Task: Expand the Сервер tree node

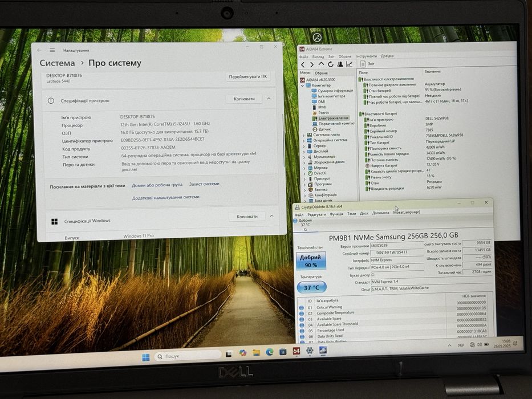Action: click(x=304, y=146)
